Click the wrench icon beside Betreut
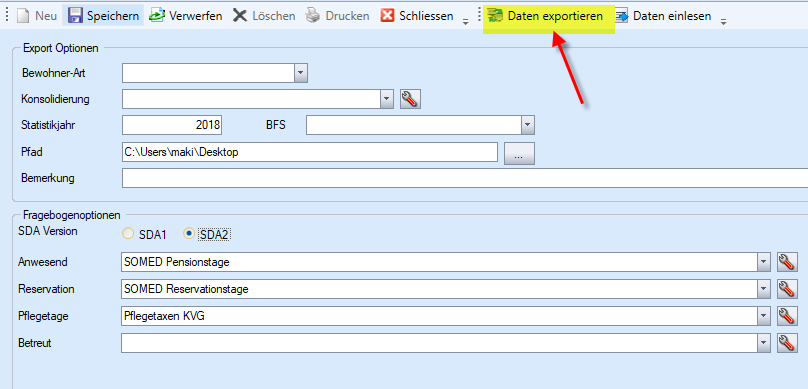Screen dimensions: 808x389 787,343
